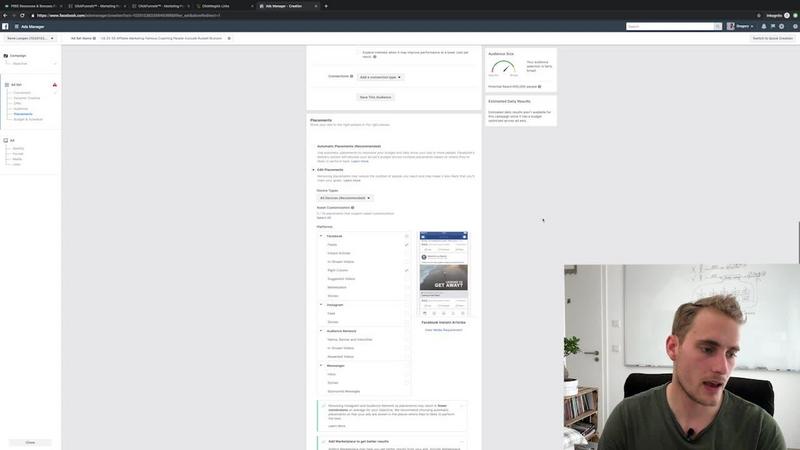This screenshot has height=450, width=800.
Task: Click the Ad icon in sidebar
Action: (6, 140)
